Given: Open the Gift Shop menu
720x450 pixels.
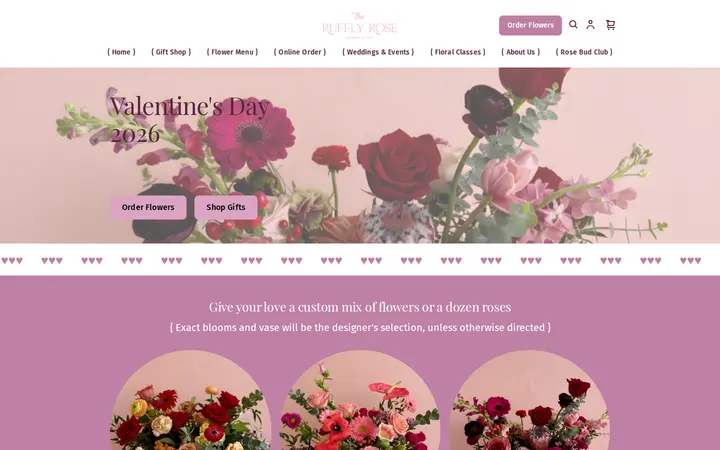Looking at the screenshot, I should [x=171, y=52].
